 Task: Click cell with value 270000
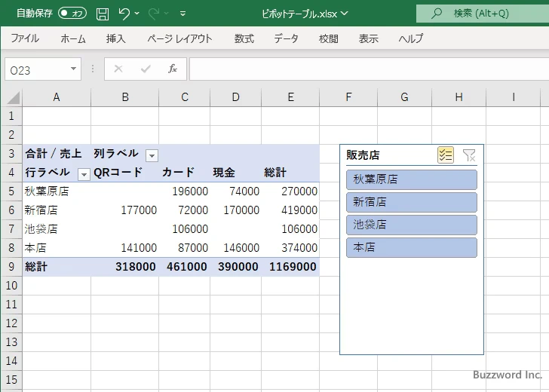290,191
